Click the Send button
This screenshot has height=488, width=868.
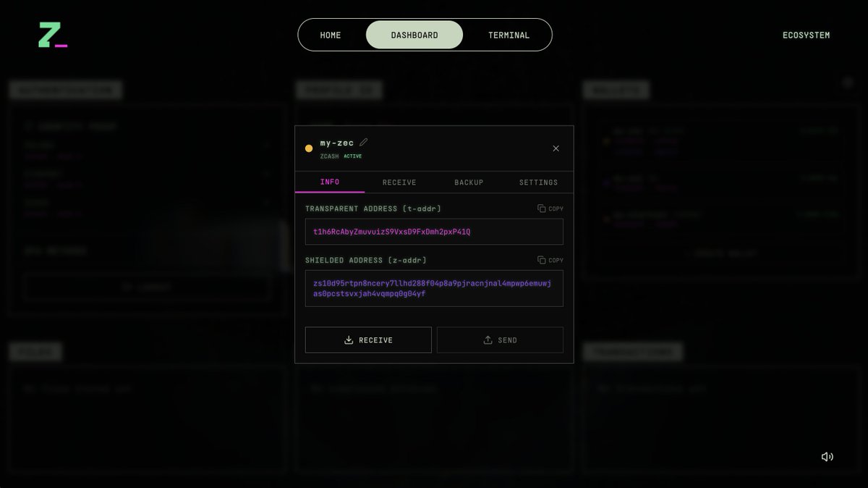[x=500, y=340]
